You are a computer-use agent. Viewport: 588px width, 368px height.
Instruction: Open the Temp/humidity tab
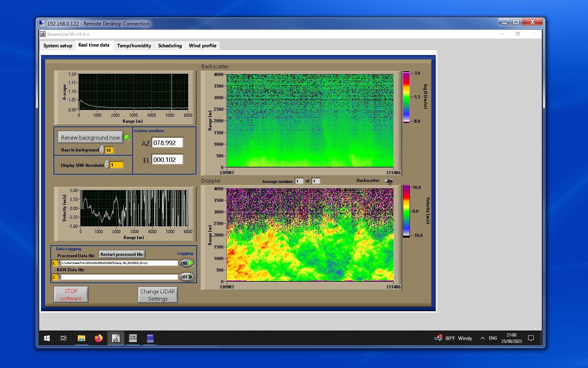pos(134,46)
